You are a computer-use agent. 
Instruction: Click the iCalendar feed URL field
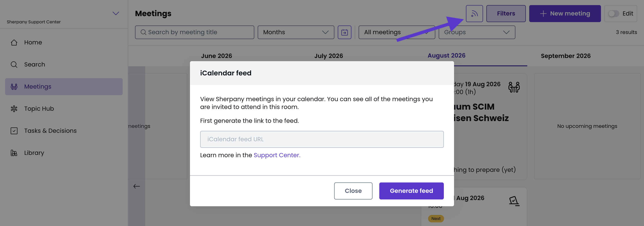tap(322, 139)
